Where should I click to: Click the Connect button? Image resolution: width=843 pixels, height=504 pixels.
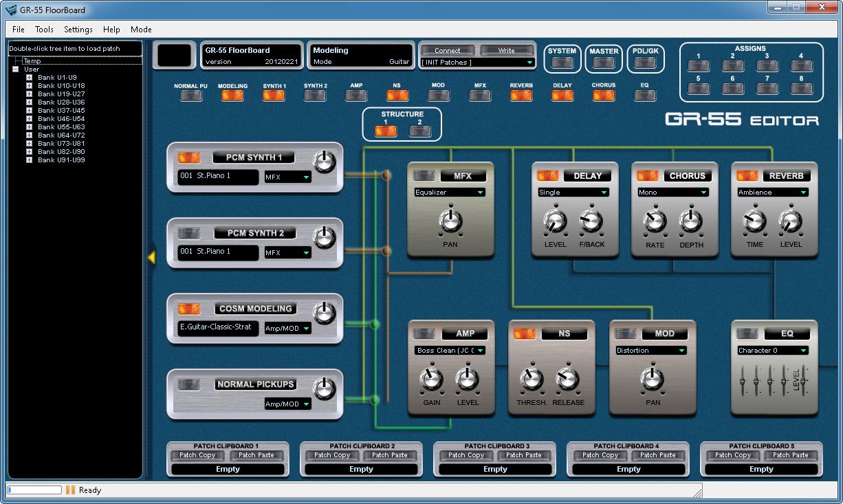[x=448, y=50]
